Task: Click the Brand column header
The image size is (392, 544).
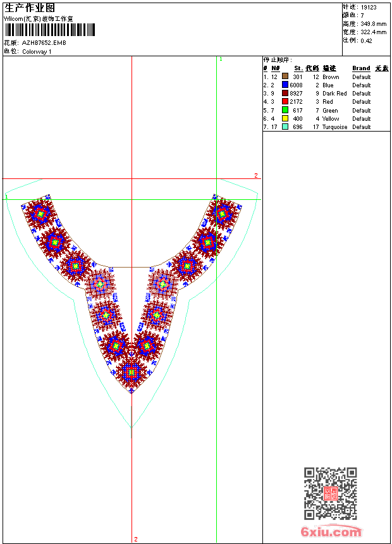Action: (x=361, y=68)
